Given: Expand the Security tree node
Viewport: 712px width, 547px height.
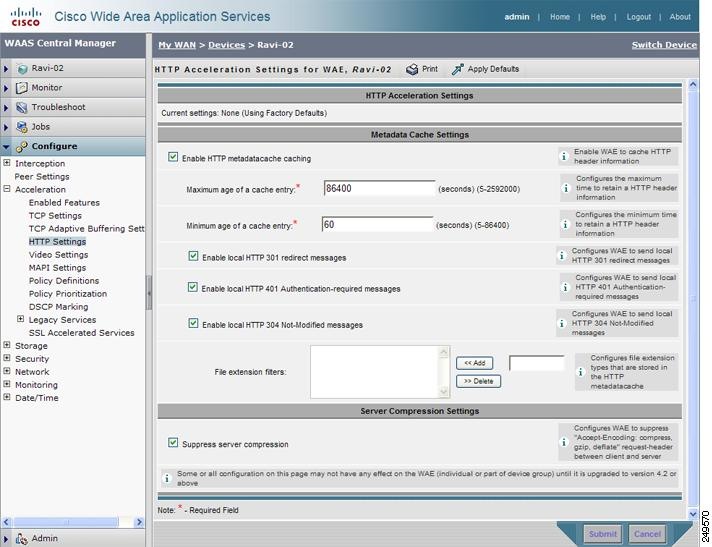Looking at the screenshot, I should 7,358.
